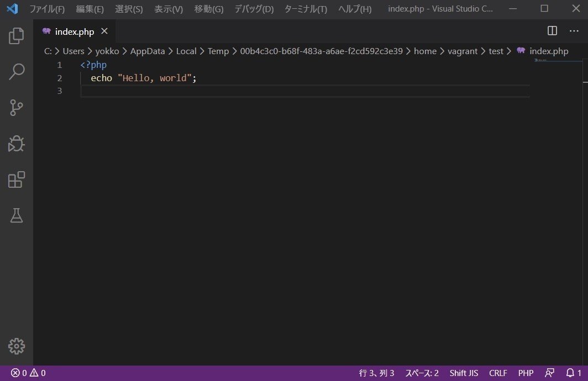Expand the 00b4c3c0 GUID breadcrumb folder
The height and width of the screenshot is (381, 588).
[321, 51]
